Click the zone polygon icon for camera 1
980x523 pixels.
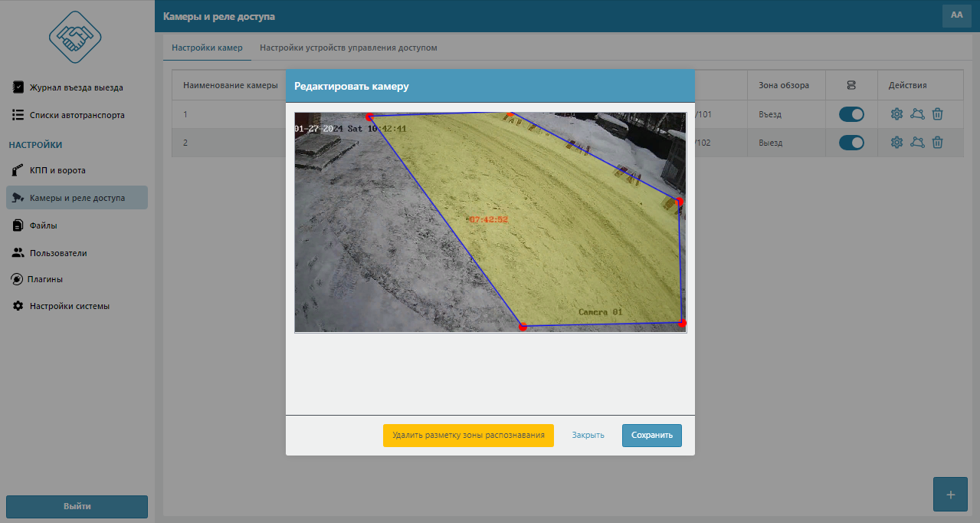coord(917,114)
